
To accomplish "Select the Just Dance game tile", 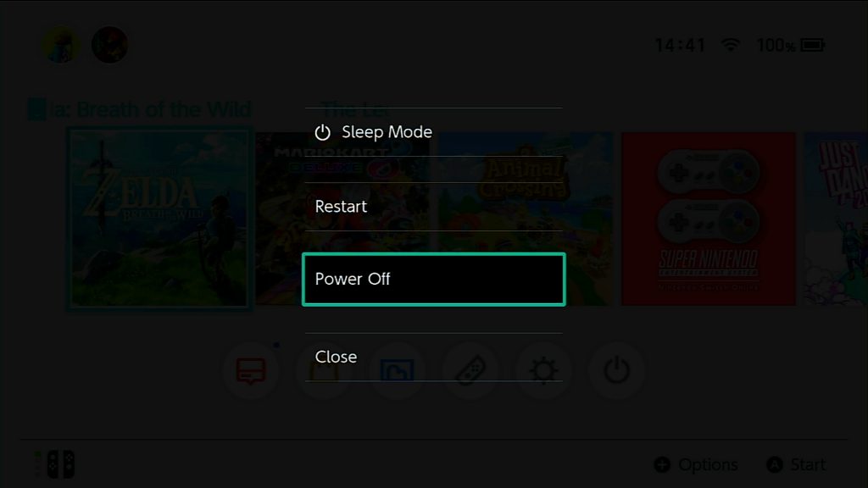I will pos(836,219).
